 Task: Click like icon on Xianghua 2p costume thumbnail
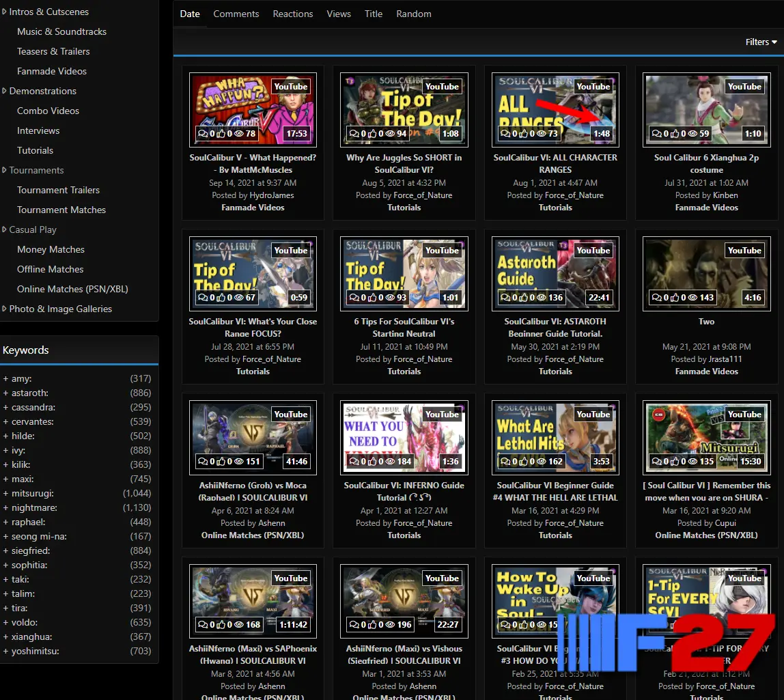click(x=675, y=133)
